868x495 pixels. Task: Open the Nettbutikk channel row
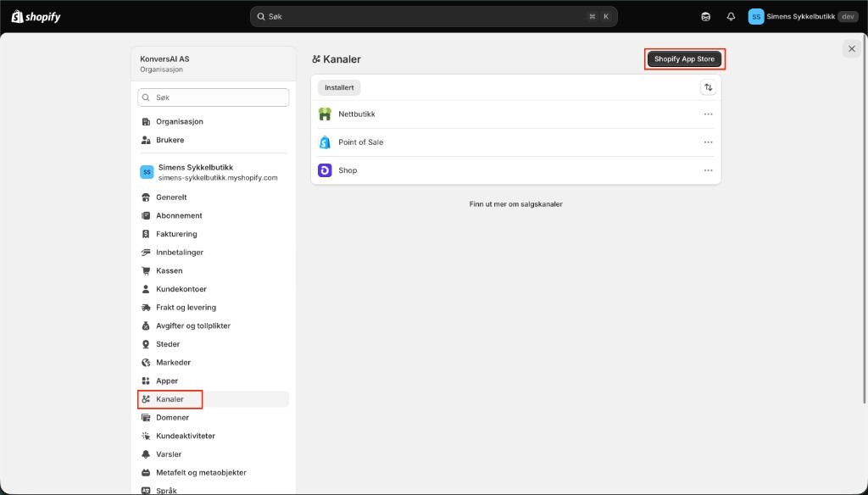click(x=516, y=114)
